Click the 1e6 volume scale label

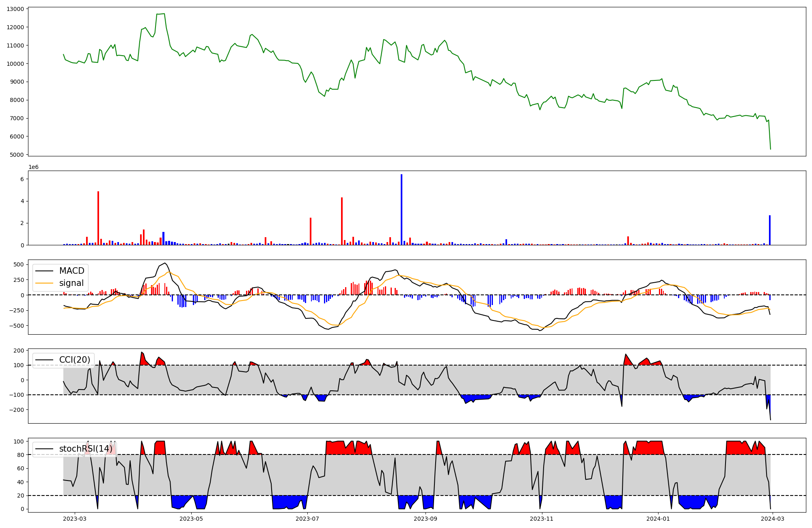click(x=33, y=167)
